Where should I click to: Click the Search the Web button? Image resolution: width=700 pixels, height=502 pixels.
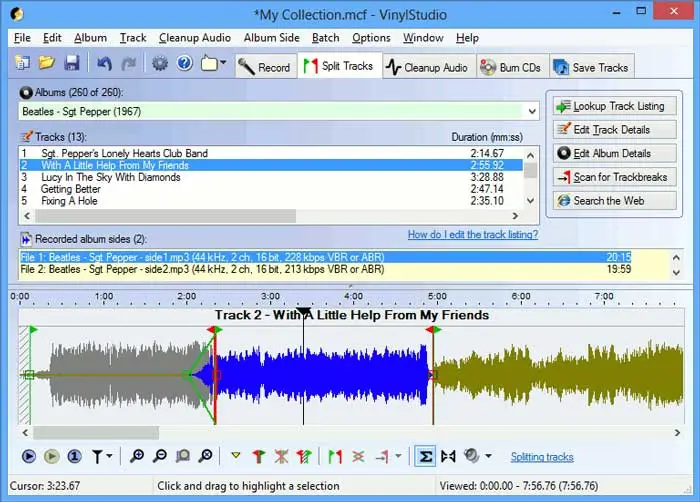614,201
